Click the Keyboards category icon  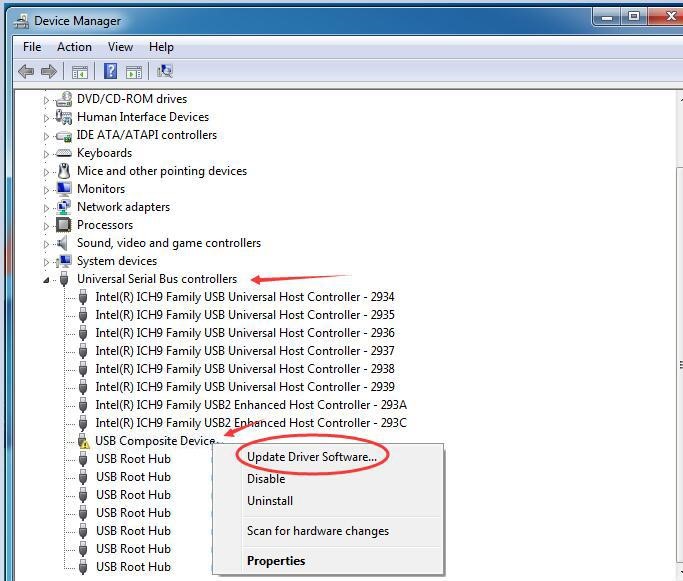coord(64,153)
